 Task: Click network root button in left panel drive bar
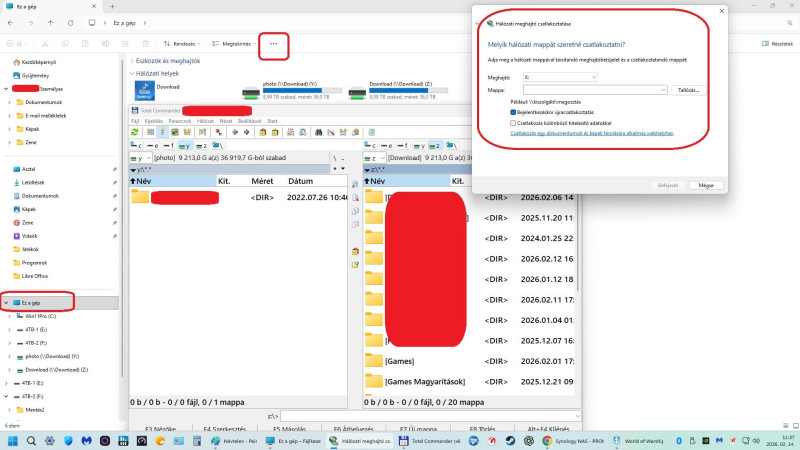(217, 146)
